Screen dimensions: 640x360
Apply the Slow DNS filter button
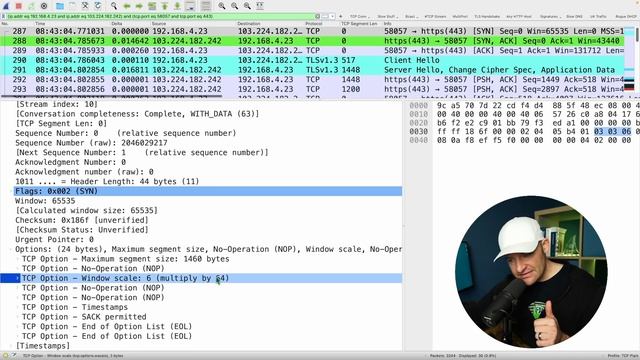(x=574, y=17)
